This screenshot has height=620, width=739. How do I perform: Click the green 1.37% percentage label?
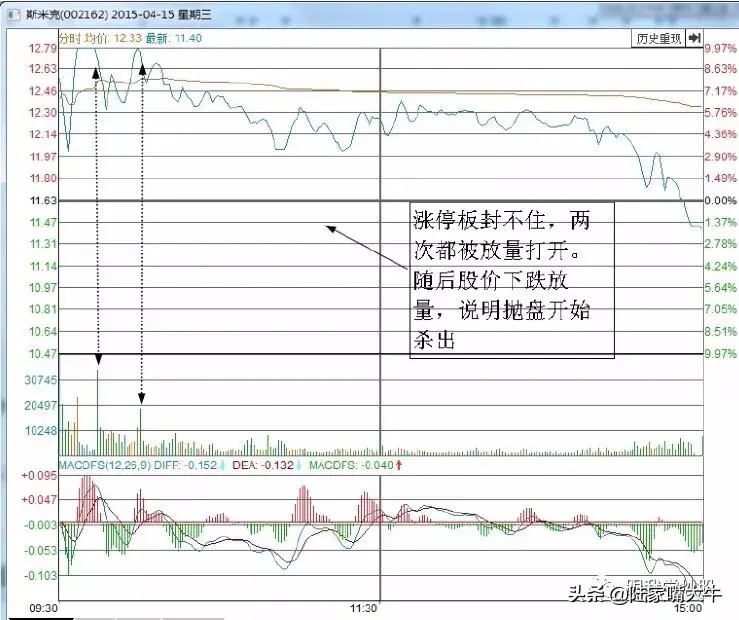tap(721, 222)
